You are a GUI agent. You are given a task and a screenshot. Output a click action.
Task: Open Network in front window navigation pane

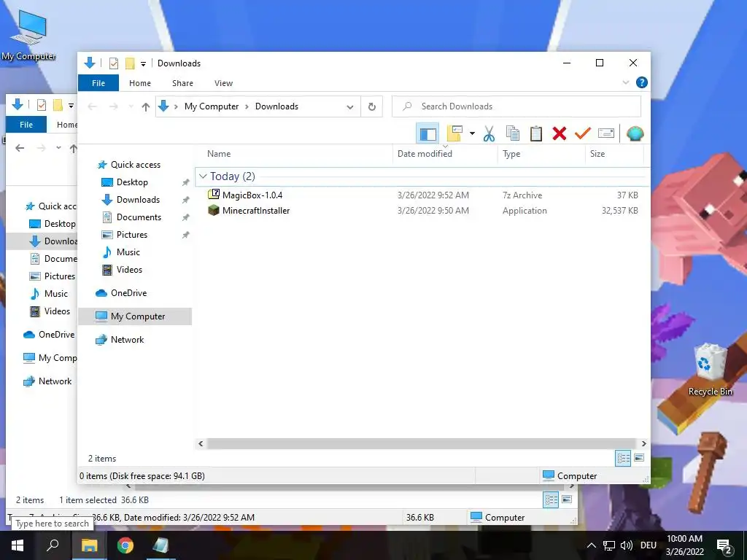coord(127,340)
